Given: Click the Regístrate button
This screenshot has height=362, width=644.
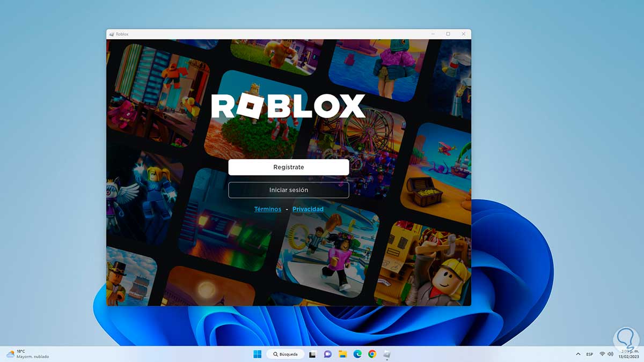Looking at the screenshot, I should coord(289,167).
